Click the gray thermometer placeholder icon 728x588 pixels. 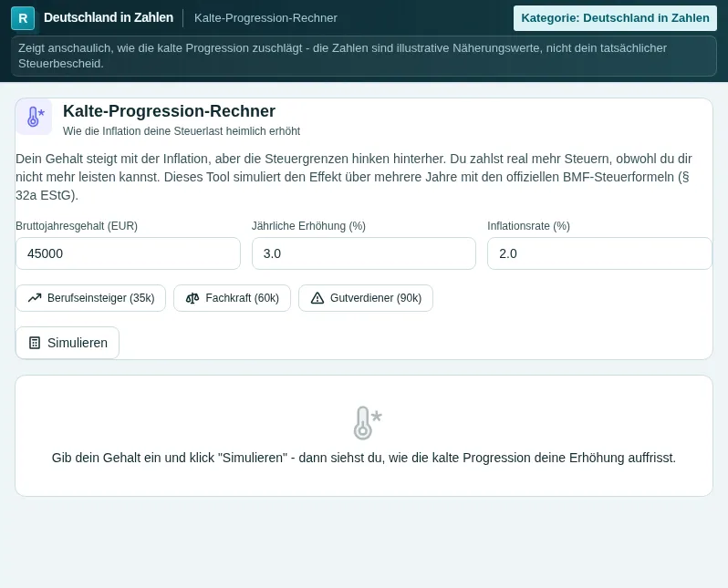[x=368, y=423]
